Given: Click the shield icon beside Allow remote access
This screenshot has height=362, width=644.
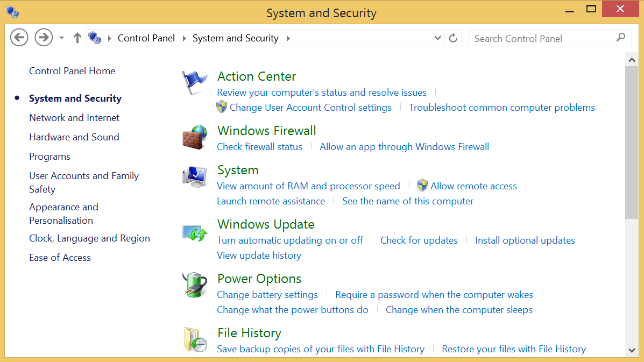Looking at the screenshot, I should point(422,185).
